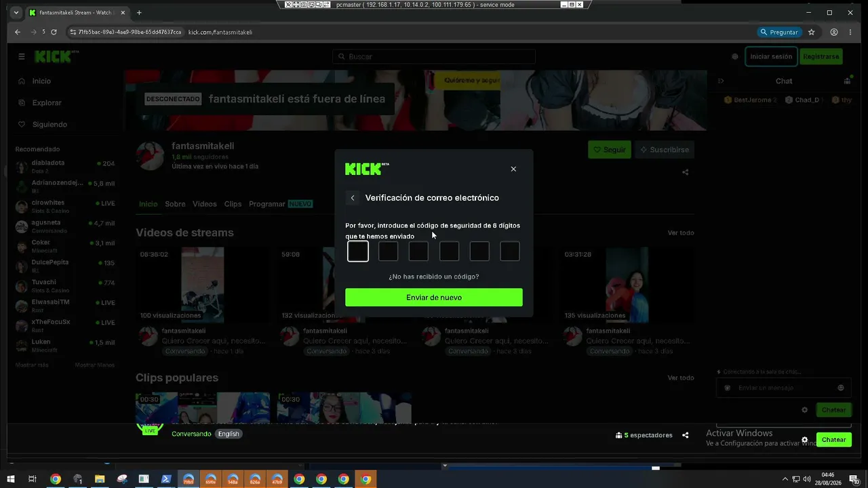Click the 'Suscribirse' button
This screenshot has width=868, height=488.
pos(665,150)
